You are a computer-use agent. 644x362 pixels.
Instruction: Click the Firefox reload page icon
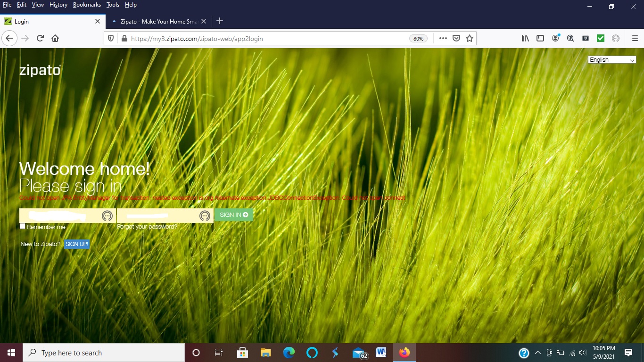pos(40,39)
